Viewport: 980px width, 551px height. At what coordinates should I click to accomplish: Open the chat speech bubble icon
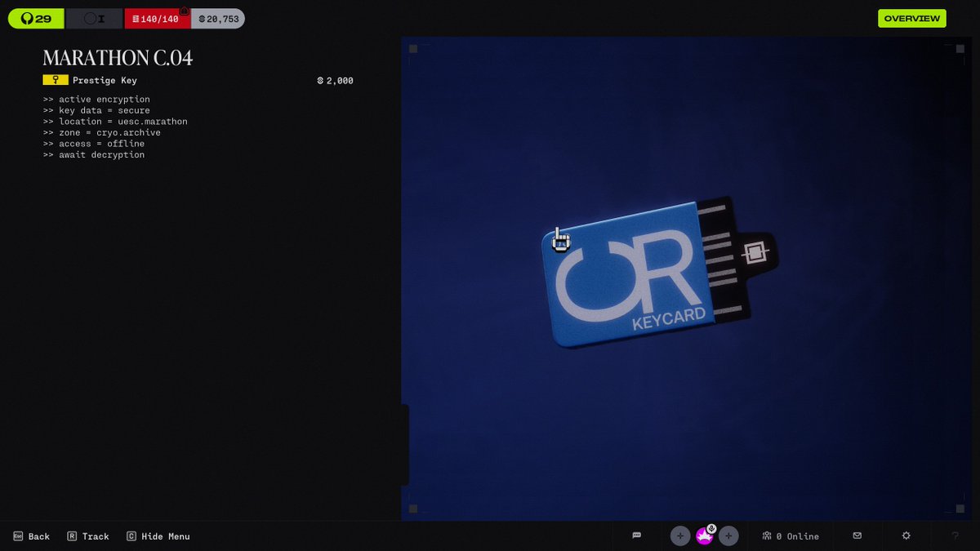[637, 535]
